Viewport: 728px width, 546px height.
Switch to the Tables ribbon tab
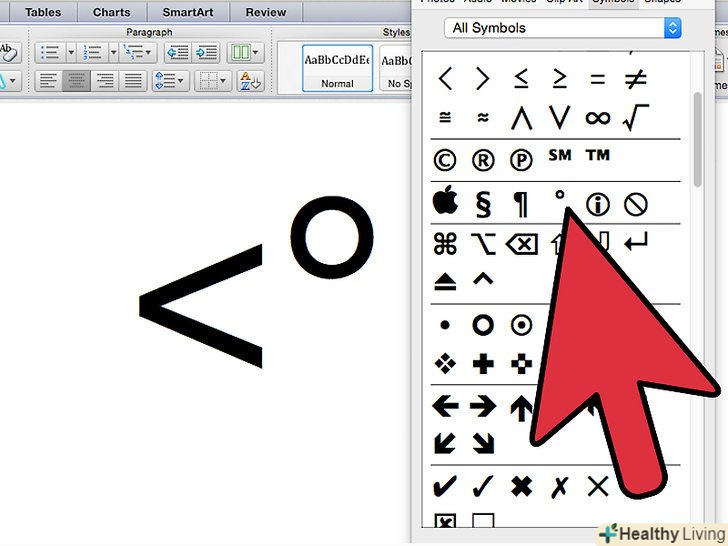click(43, 13)
